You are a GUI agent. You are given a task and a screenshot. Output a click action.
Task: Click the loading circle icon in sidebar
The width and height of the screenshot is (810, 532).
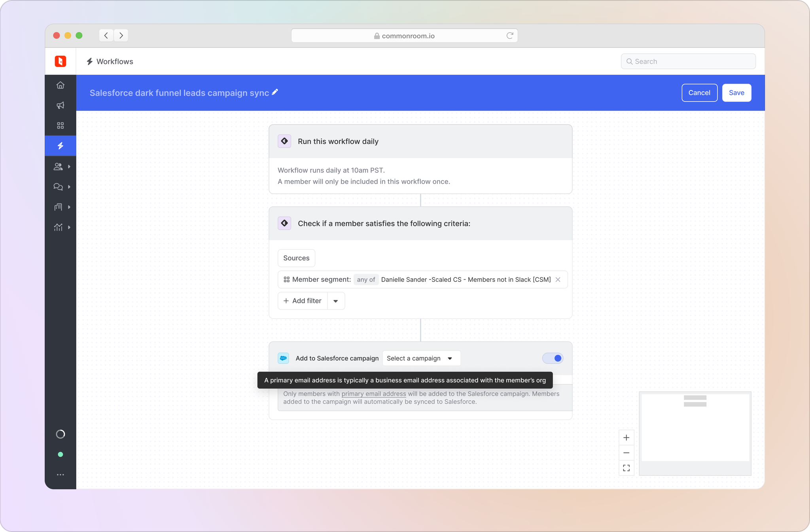tap(60, 434)
